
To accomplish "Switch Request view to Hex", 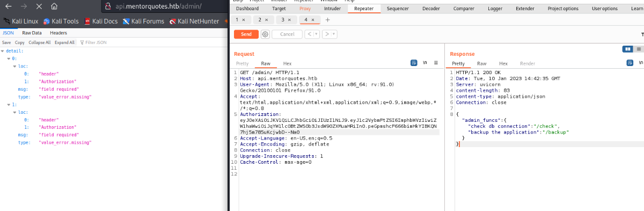I will click(287, 63).
